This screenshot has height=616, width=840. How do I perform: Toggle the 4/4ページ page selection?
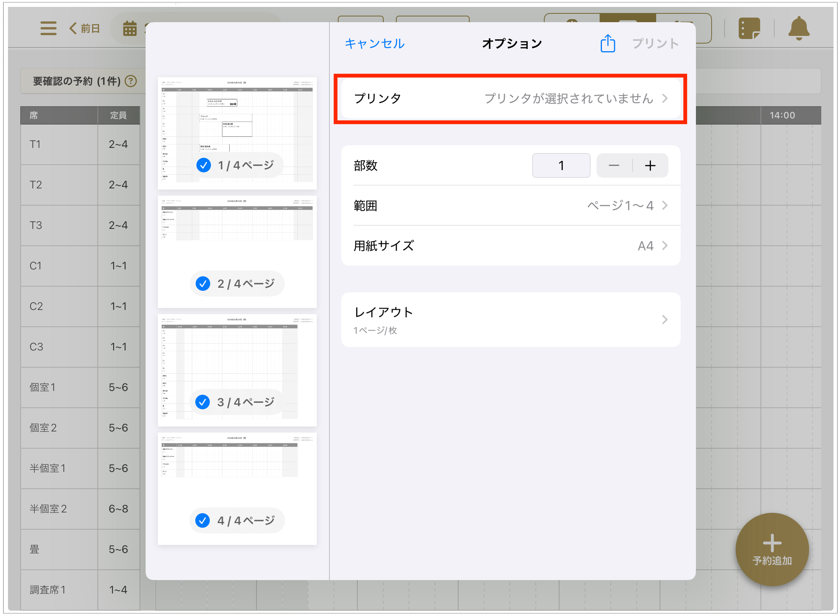[x=203, y=520]
